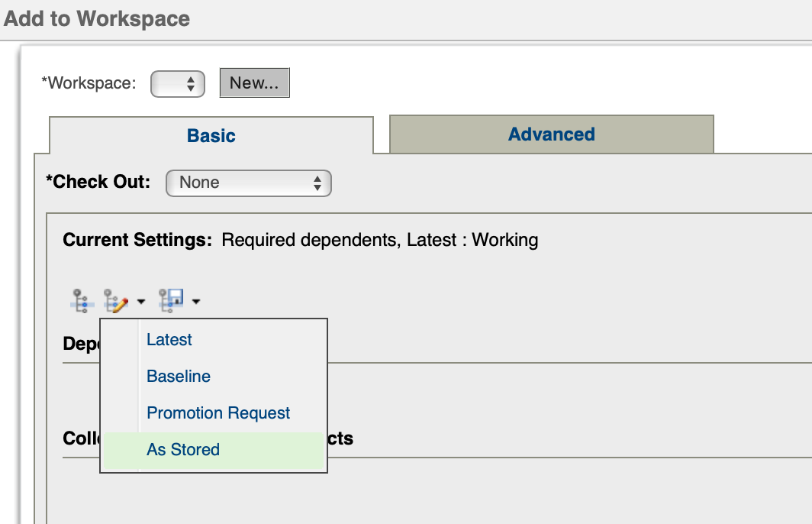
Task: Click the *Workspace: field label
Action: click(89, 83)
